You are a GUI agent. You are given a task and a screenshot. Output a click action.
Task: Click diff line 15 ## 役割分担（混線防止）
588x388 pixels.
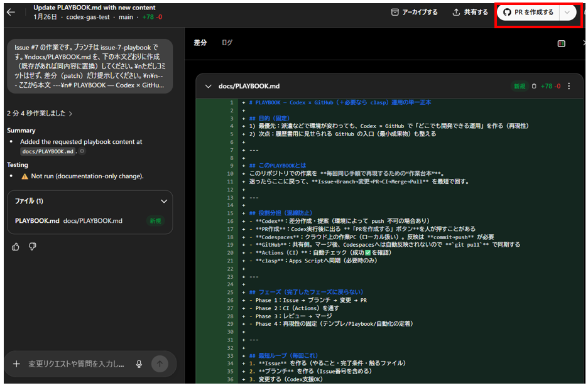[x=281, y=213]
